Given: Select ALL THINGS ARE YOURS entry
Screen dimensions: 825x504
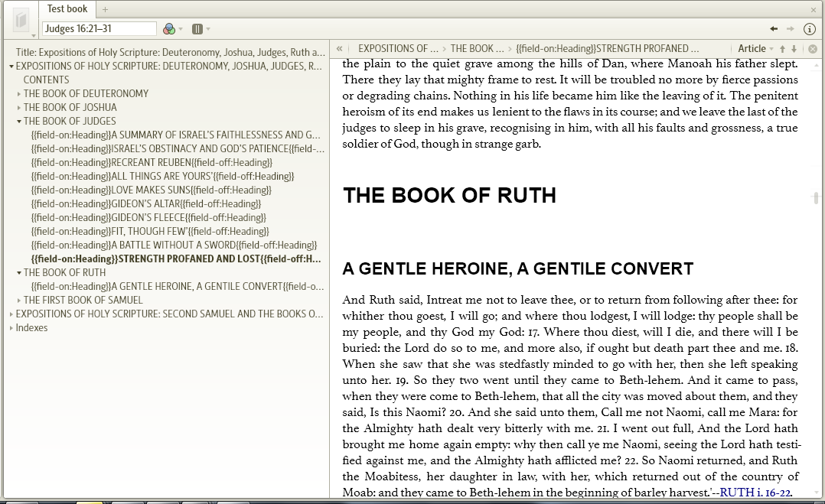Looking at the screenshot, I should [x=162, y=176].
